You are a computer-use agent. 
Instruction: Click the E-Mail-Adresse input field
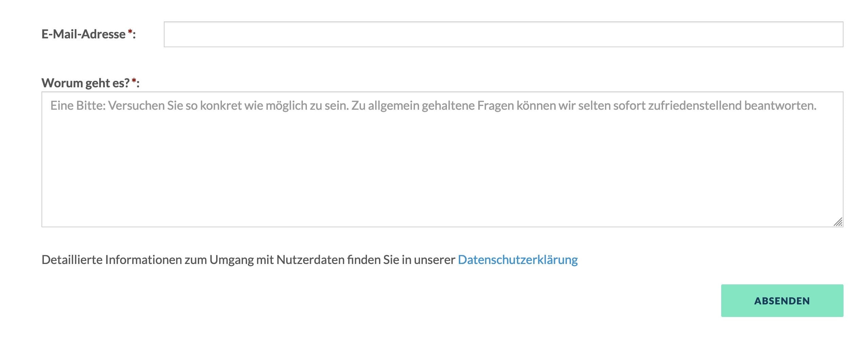pyautogui.click(x=503, y=34)
